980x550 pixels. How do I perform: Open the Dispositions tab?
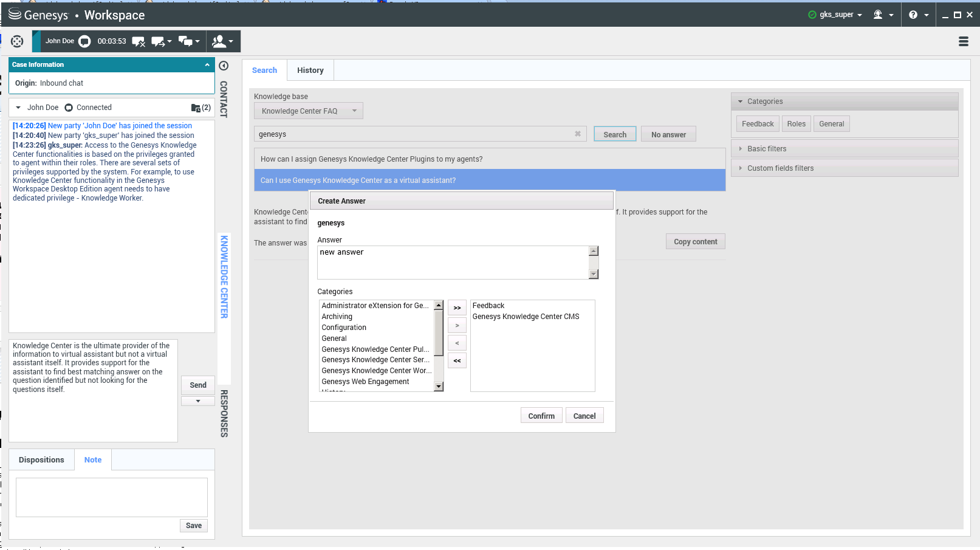pyautogui.click(x=41, y=460)
